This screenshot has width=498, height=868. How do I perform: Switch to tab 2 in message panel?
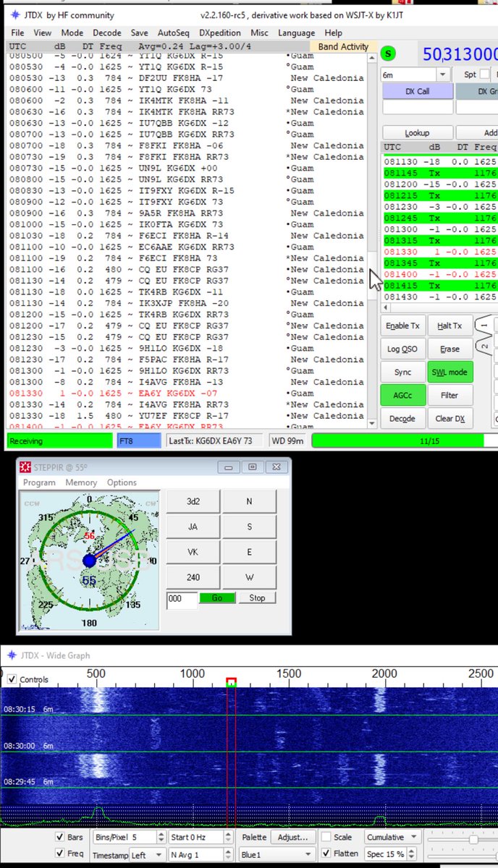point(484,346)
